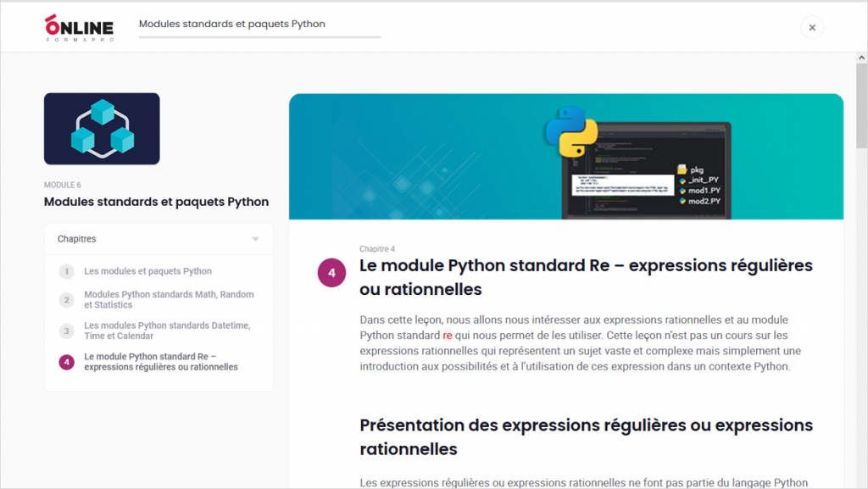Image resolution: width=868 pixels, height=489 pixels.
Task: Close the lesson with the X button
Action: coord(811,27)
